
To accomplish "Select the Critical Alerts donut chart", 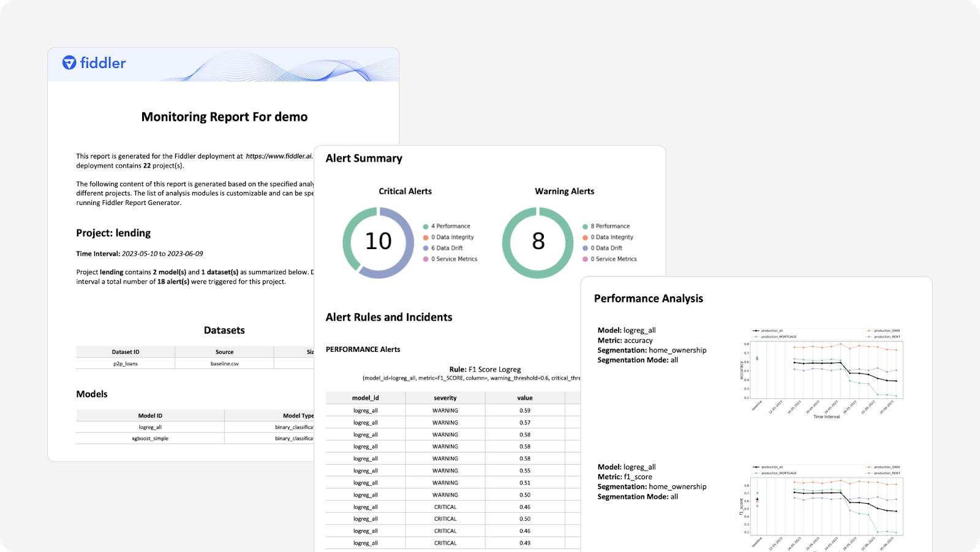I will [379, 242].
